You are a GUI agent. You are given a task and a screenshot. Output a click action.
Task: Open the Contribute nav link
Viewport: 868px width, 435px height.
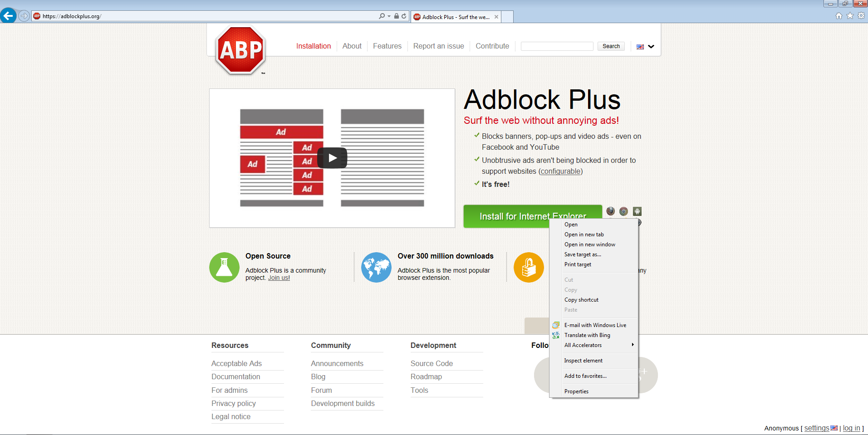coord(492,46)
